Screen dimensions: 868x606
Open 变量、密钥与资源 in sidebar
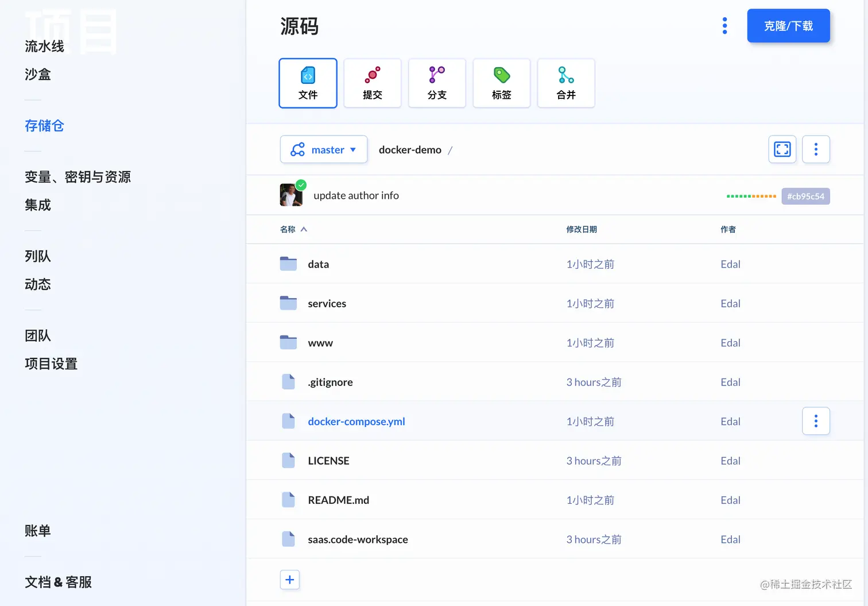(x=77, y=177)
